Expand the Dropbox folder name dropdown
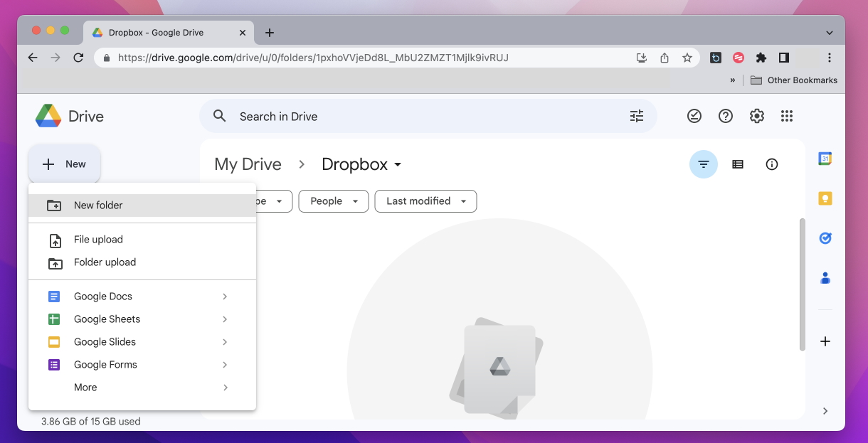The width and height of the screenshot is (868, 443). pyautogui.click(x=398, y=164)
